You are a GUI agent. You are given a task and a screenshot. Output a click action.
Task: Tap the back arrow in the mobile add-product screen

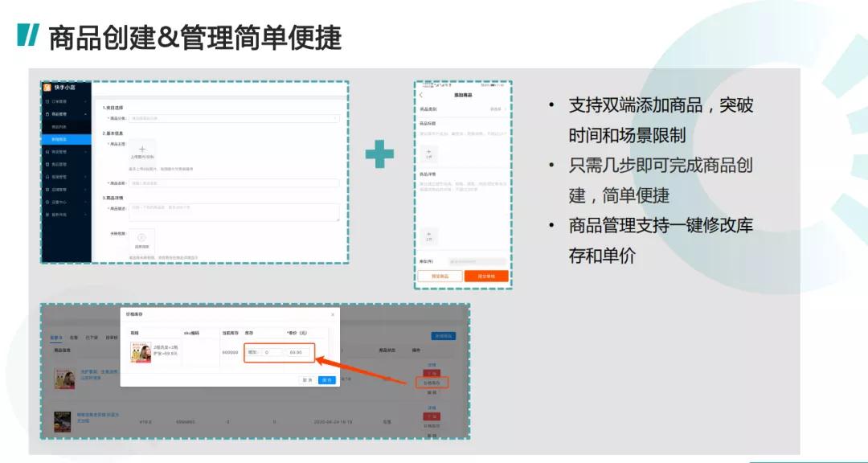(421, 95)
